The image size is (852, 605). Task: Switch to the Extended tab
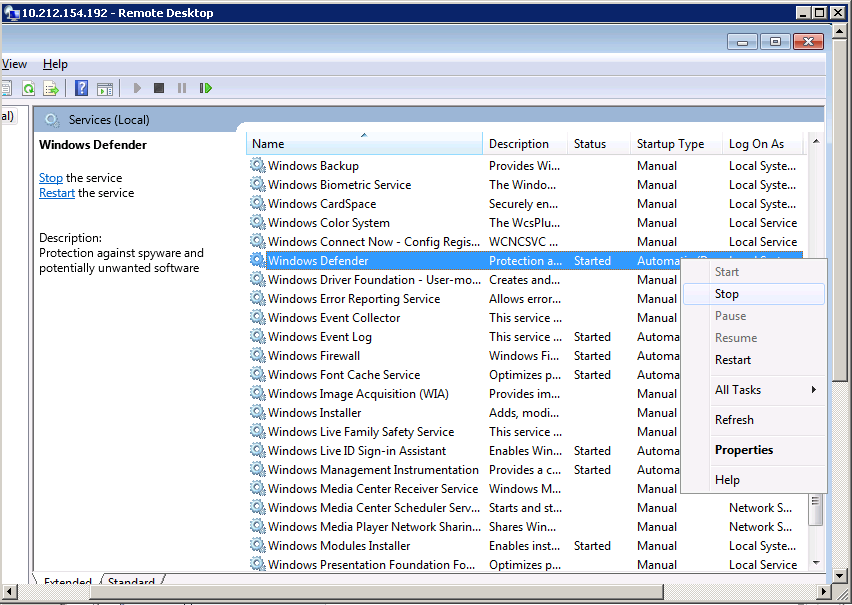click(x=67, y=581)
